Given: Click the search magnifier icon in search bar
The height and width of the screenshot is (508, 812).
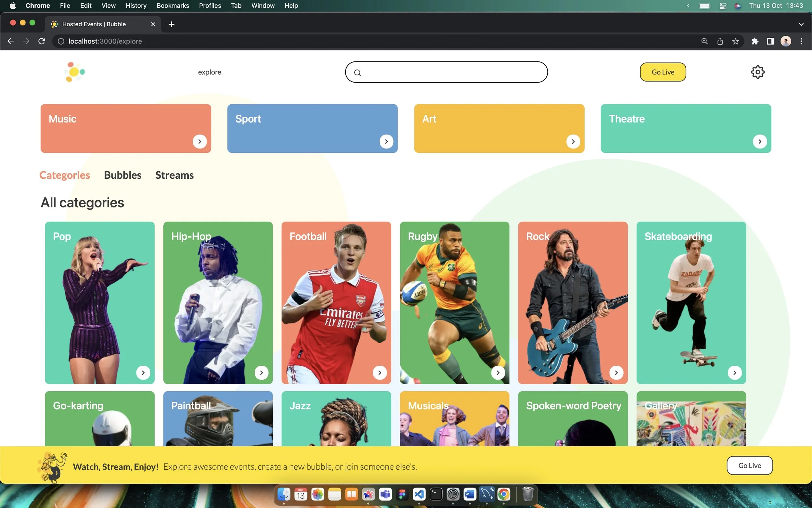Looking at the screenshot, I should pyautogui.click(x=358, y=72).
